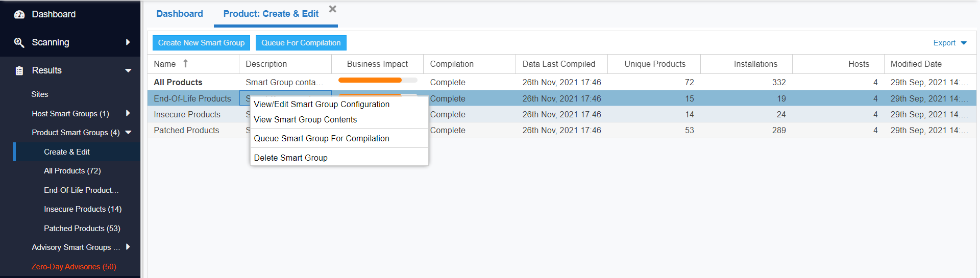This screenshot has height=278, width=980.
Task: Expand Host Smart Groups submenu
Action: (x=128, y=113)
